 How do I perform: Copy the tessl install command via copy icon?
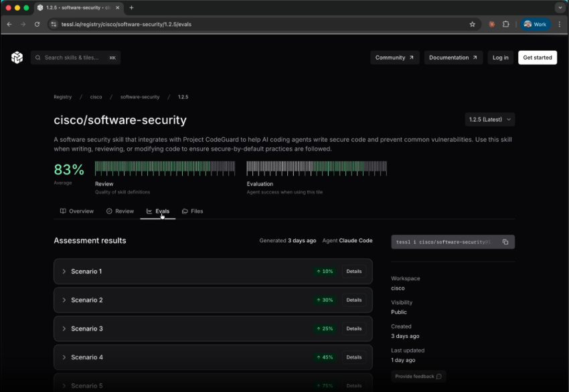point(505,241)
